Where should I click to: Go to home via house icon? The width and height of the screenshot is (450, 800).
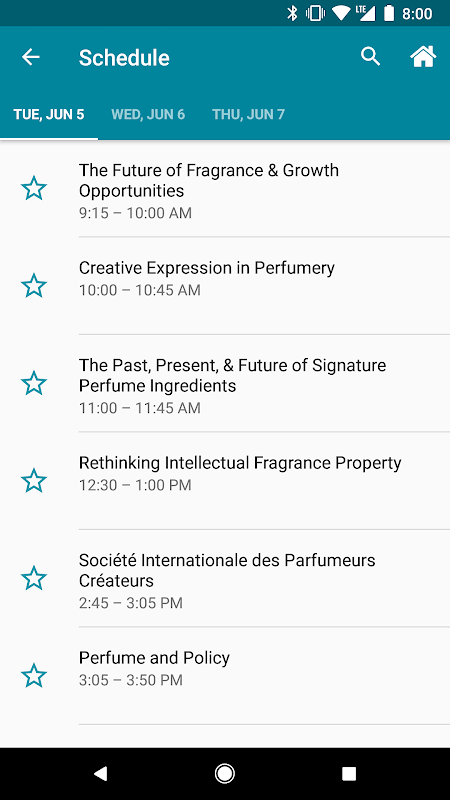click(x=423, y=56)
